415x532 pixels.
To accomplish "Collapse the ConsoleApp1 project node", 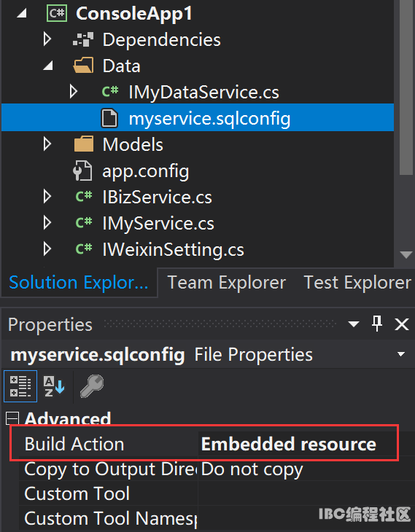I will (x=21, y=14).
